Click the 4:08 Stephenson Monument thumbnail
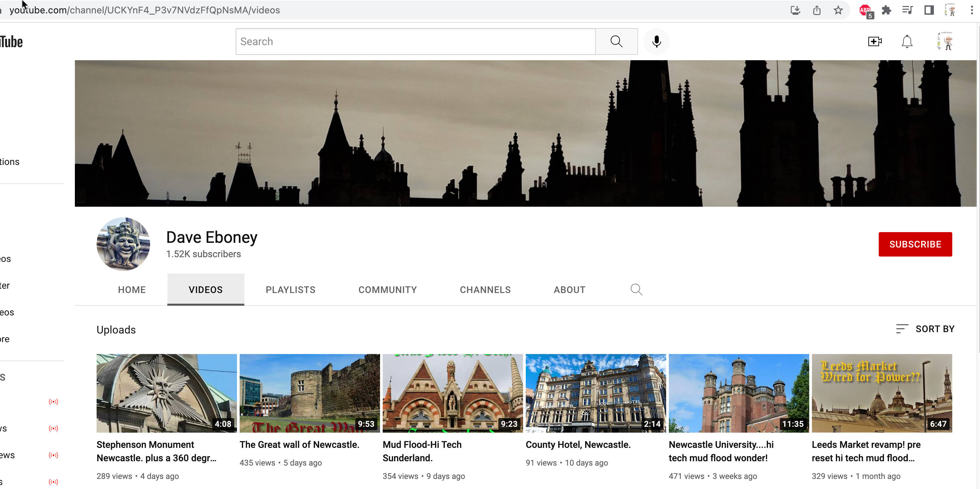980x489 pixels. click(x=166, y=393)
